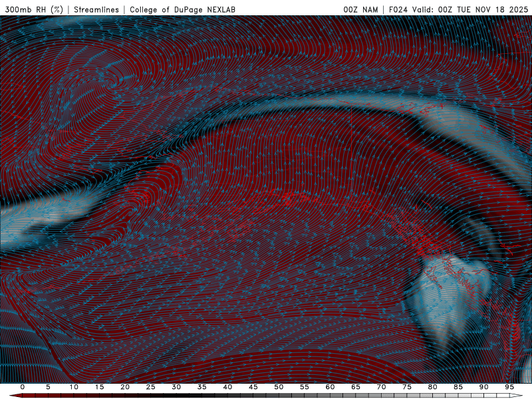
Task: Click the '00Z NAM' model label
Action: [360, 10]
